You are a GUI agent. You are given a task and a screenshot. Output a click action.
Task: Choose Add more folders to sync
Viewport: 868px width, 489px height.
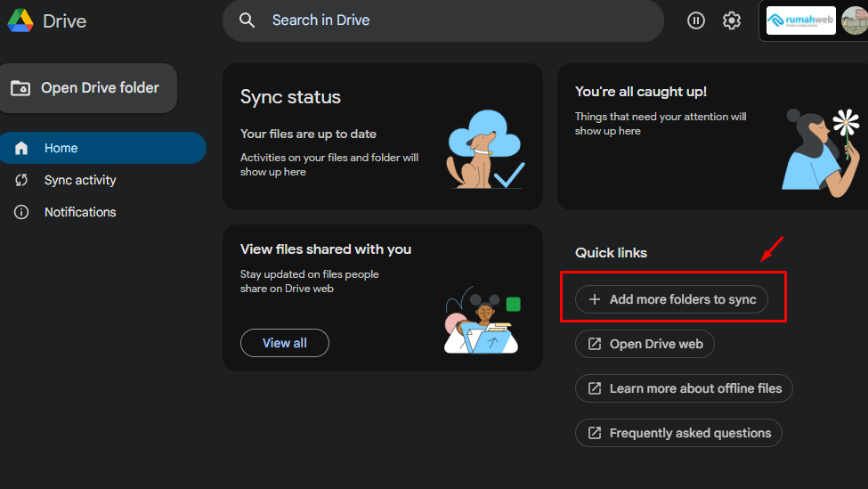682,299
